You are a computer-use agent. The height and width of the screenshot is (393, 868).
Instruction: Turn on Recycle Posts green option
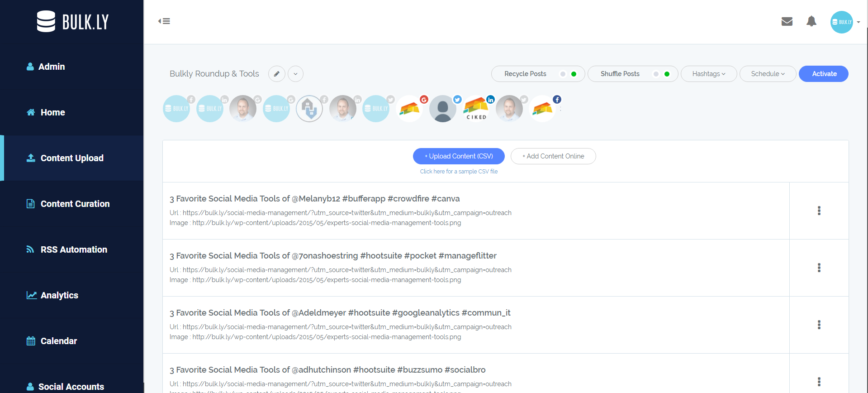point(574,74)
